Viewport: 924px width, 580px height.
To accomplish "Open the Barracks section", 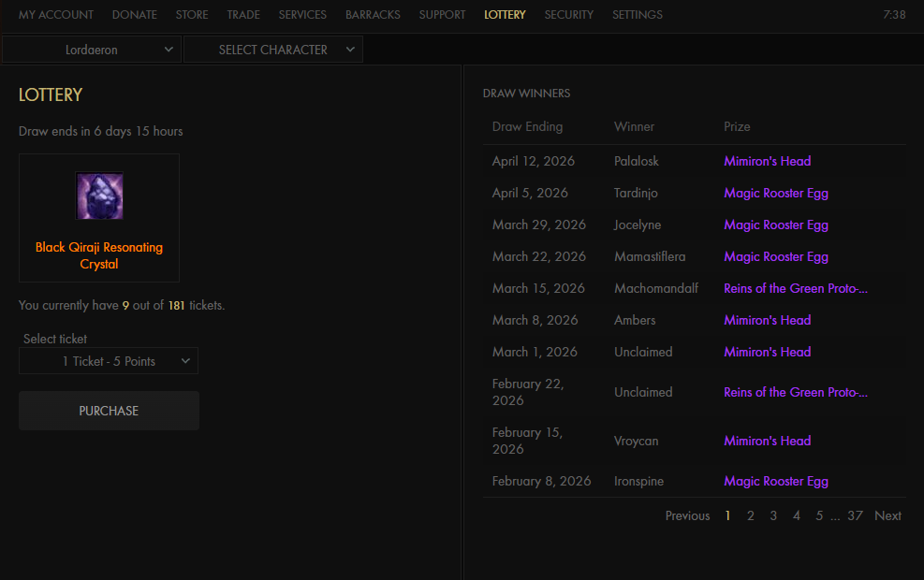I will (x=373, y=15).
